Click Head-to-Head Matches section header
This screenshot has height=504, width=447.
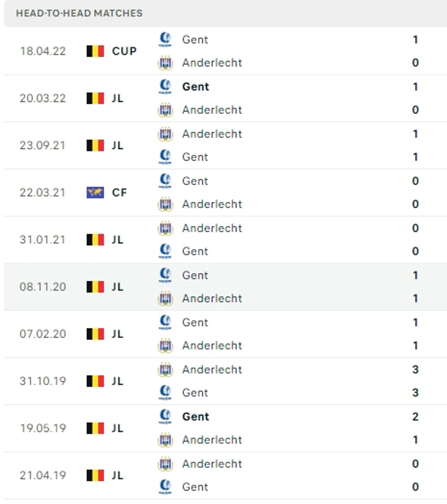click(x=79, y=13)
